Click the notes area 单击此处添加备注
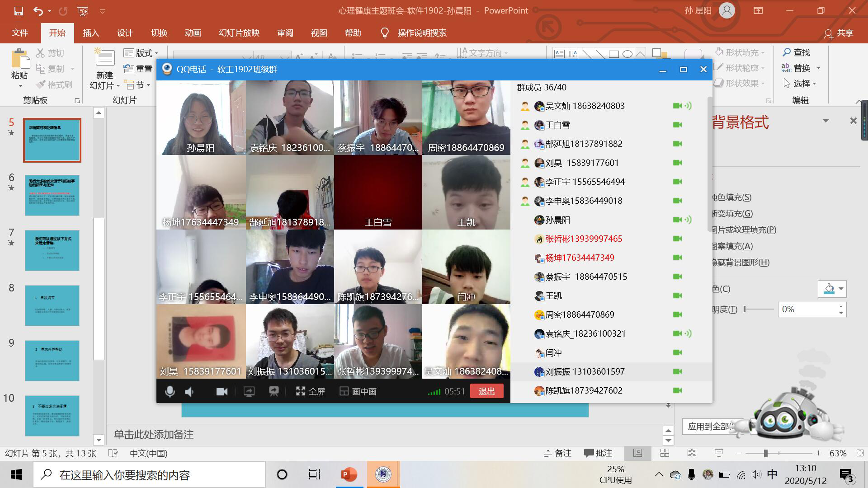 point(154,435)
